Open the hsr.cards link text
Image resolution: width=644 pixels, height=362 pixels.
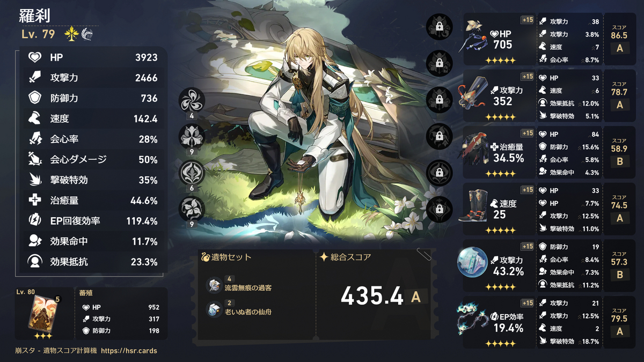coord(129,351)
